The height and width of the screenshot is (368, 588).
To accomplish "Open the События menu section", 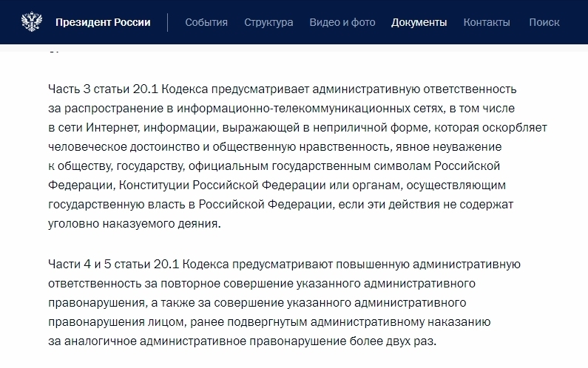I will (x=206, y=22).
